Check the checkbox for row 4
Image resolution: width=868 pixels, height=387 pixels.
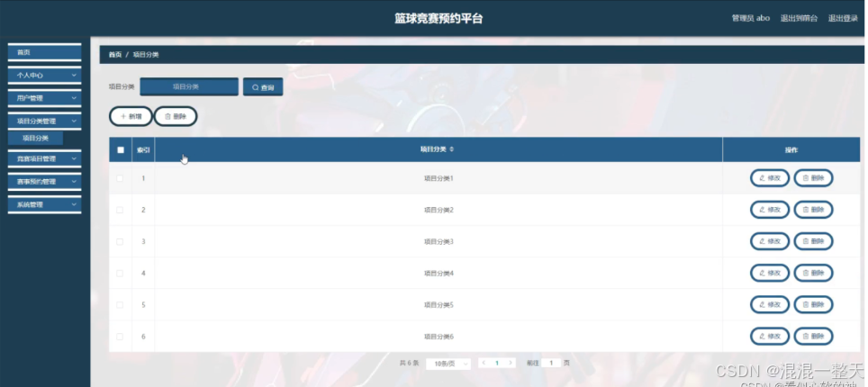click(x=120, y=273)
